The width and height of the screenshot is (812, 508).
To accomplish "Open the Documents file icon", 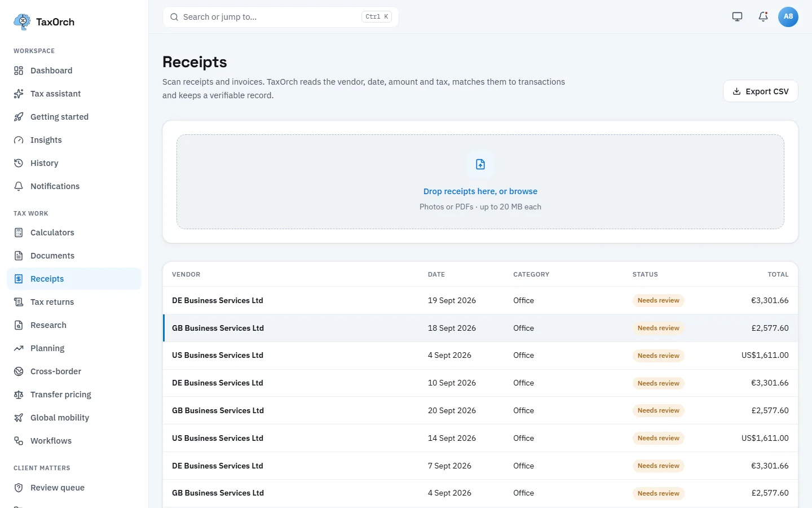I will (x=19, y=256).
